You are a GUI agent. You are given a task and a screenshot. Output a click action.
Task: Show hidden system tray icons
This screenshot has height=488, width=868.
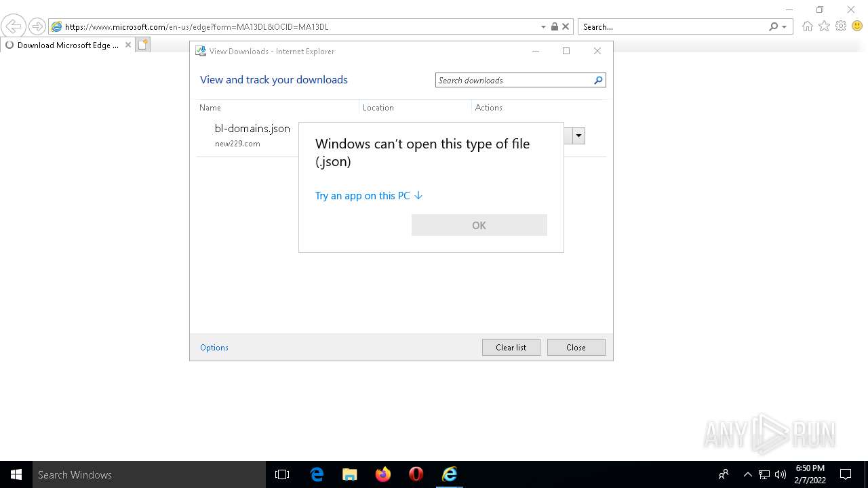point(748,474)
